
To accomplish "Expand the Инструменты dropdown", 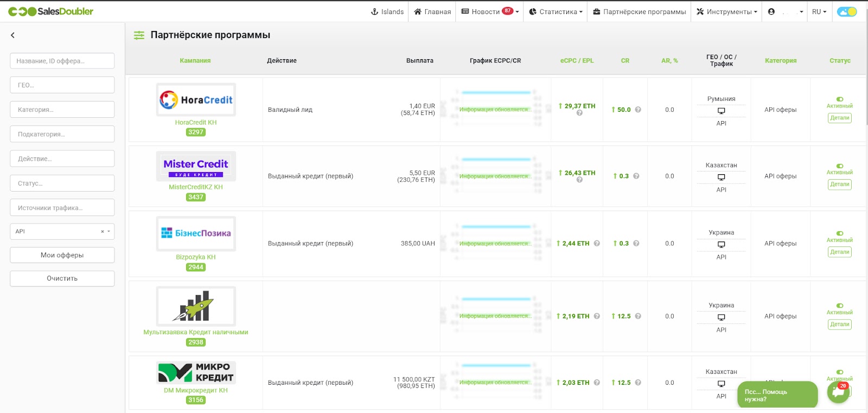I will (726, 11).
